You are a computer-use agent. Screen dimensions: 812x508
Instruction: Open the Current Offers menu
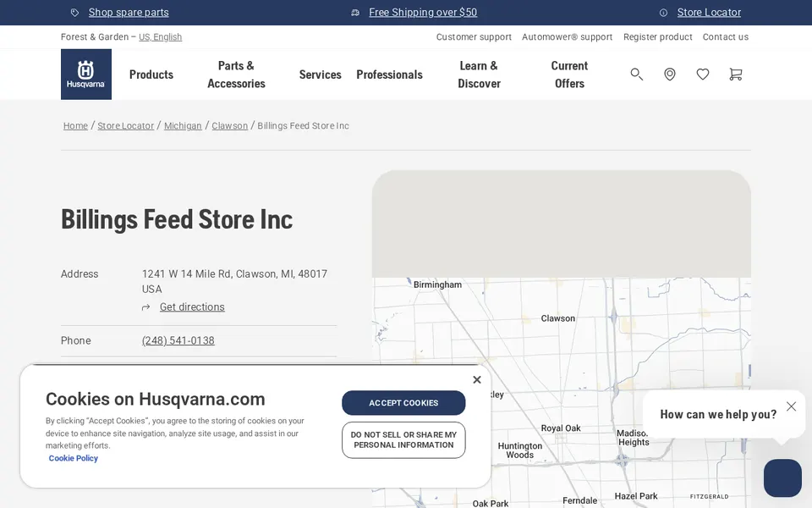[x=569, y=75]
